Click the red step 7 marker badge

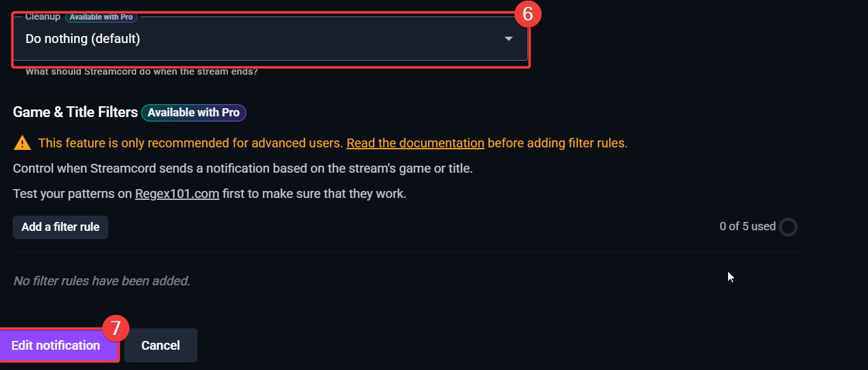click(x=115, y=328)
